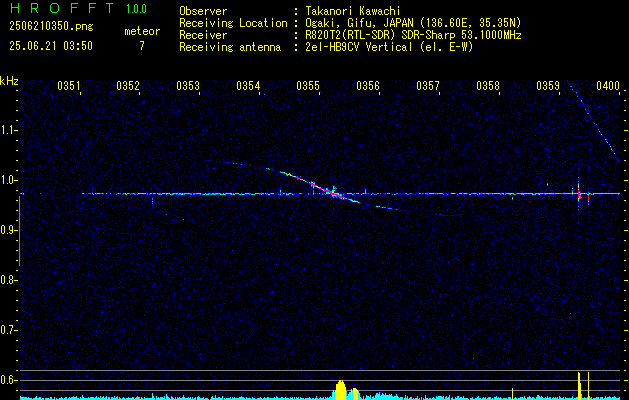This screenshot has height=400, width=629.
Task: Click the observer name Takanori Kawachi
Action: pyautogui.click(x=353, y=11)
